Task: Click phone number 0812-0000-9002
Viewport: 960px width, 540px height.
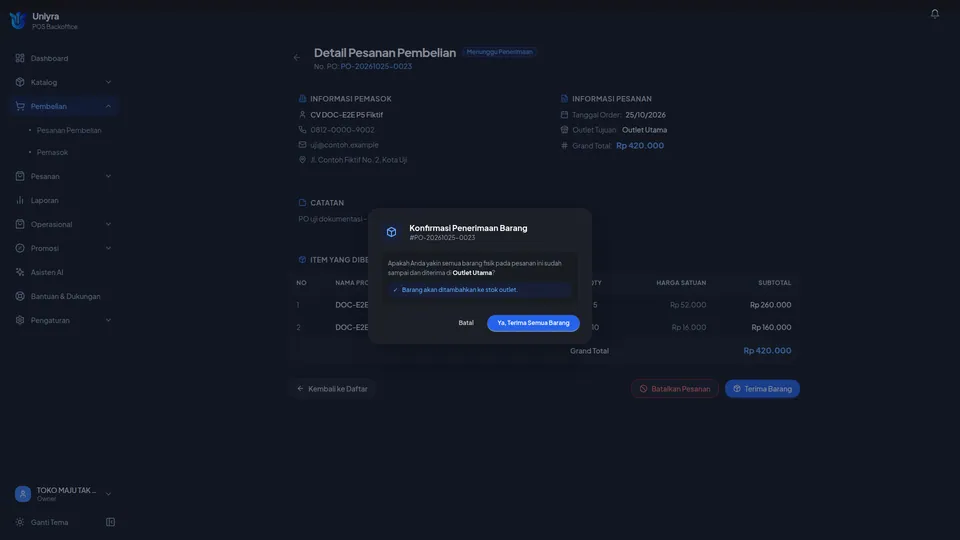Action: 342,130
